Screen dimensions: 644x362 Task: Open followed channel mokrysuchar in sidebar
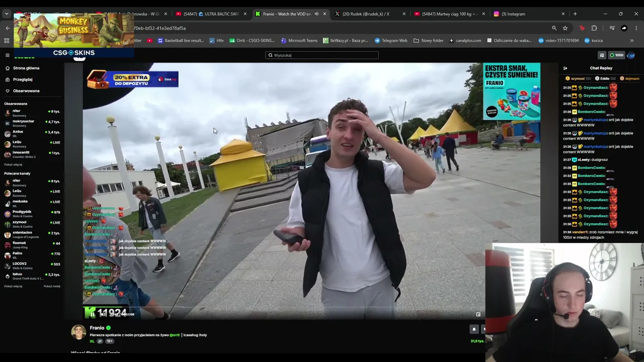pos(32,123)
